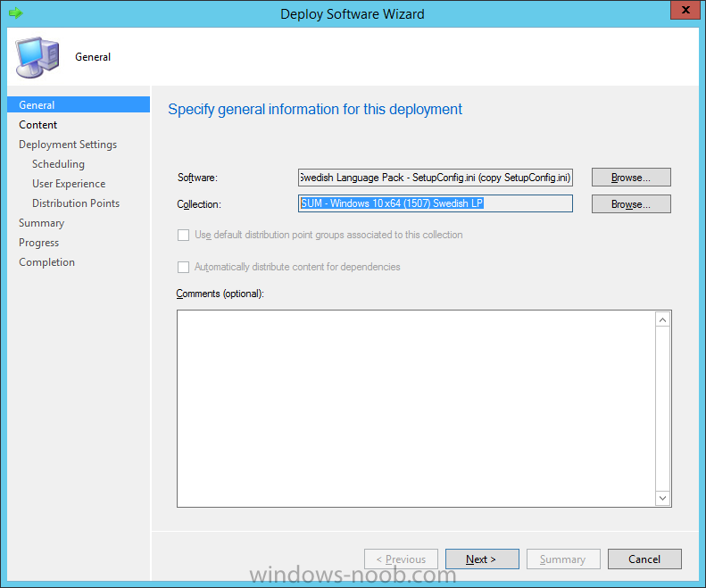Browse for a Collection
The width and height of the screenshot is (706, 588).
631,204
